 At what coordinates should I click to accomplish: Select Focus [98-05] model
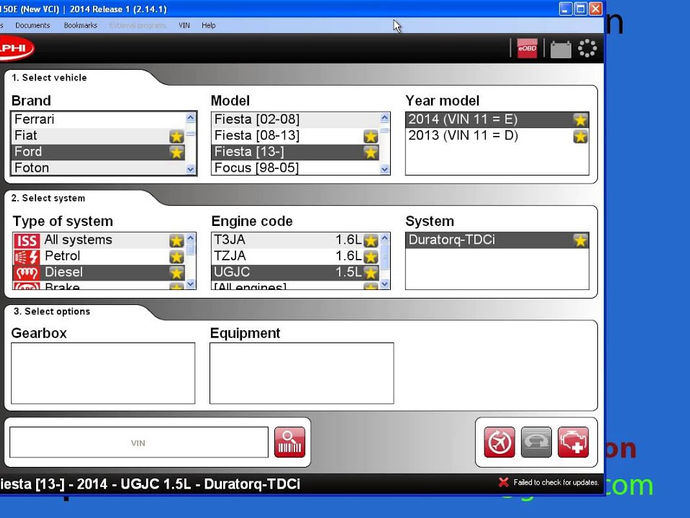point(295,168)
